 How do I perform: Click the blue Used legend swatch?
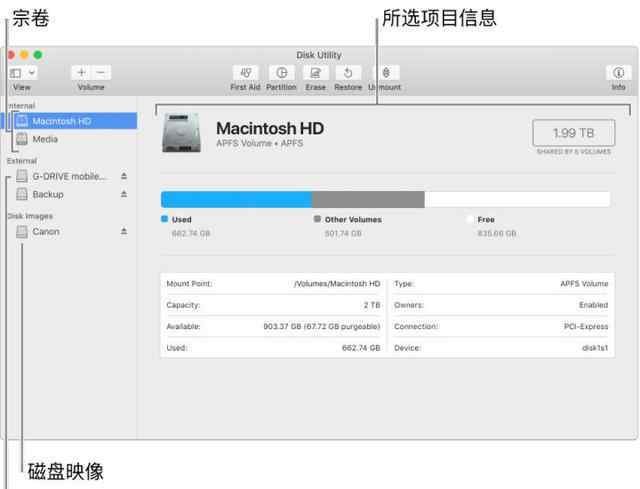point(164,219)
